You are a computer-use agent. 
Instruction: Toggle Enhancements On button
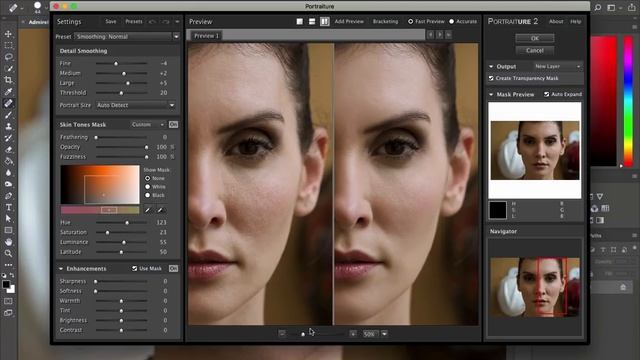coord(173,269)
